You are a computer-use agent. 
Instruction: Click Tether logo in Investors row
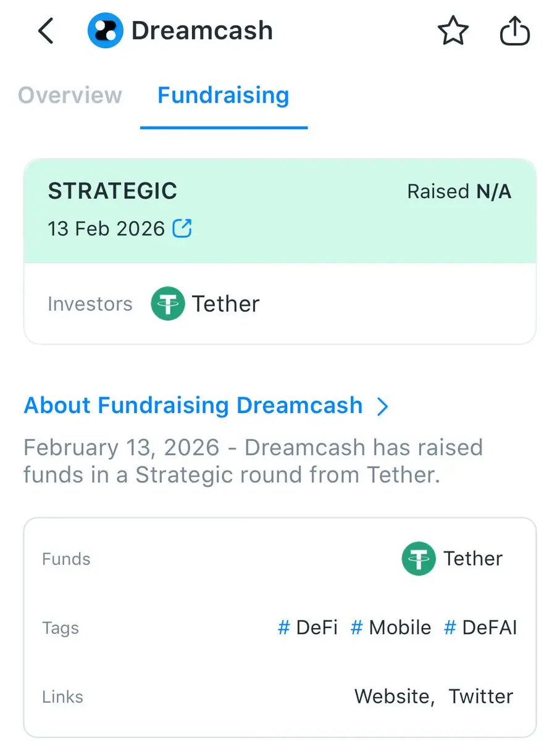[x=168, y=304]
